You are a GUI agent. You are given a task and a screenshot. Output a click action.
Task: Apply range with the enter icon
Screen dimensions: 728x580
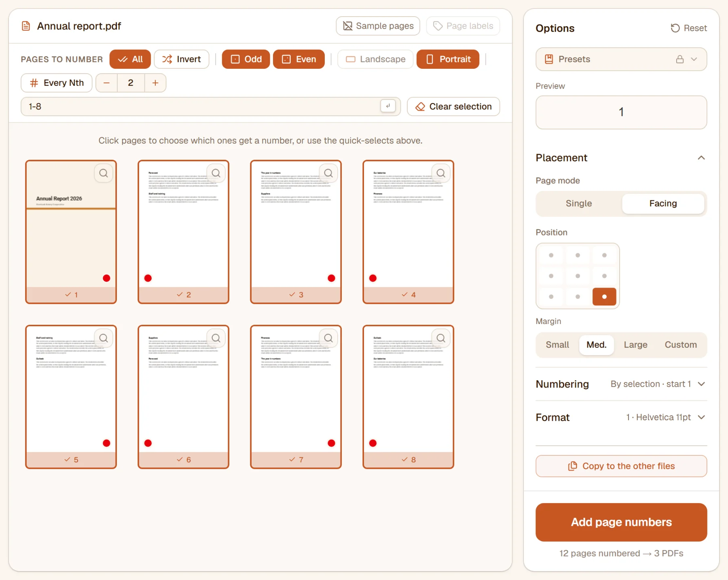point(388,106)
